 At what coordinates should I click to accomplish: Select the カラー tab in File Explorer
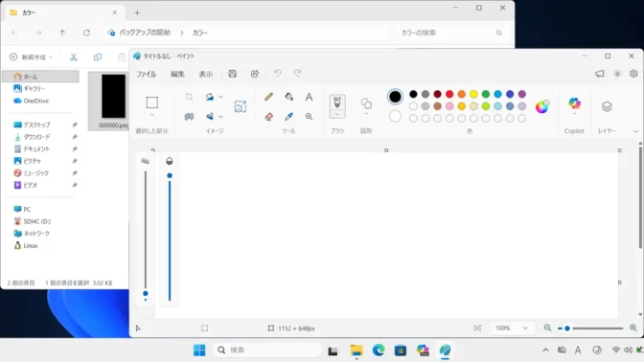coord(63,12)
